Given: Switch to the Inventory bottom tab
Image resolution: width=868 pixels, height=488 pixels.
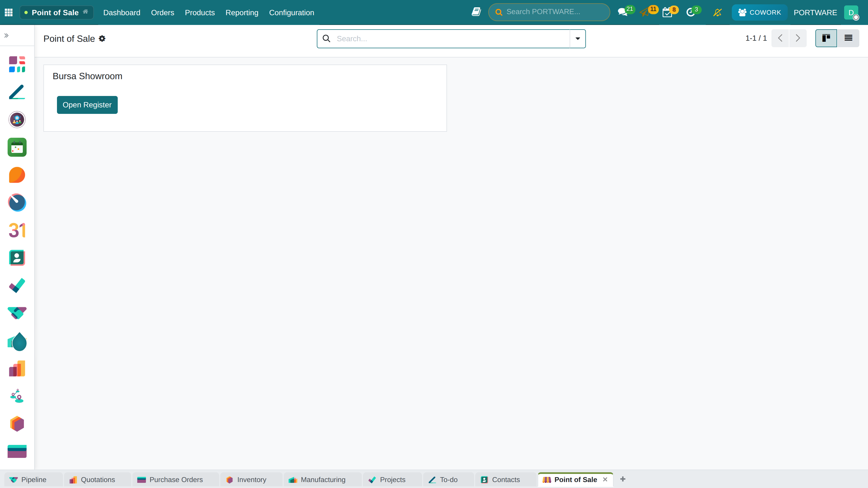Looking at the screenshot, I should 251,480.
